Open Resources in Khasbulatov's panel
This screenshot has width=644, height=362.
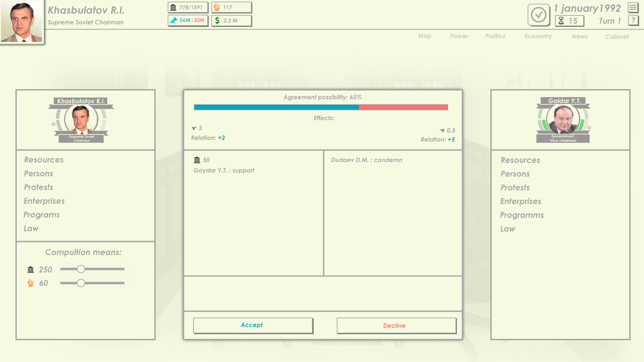44,160
